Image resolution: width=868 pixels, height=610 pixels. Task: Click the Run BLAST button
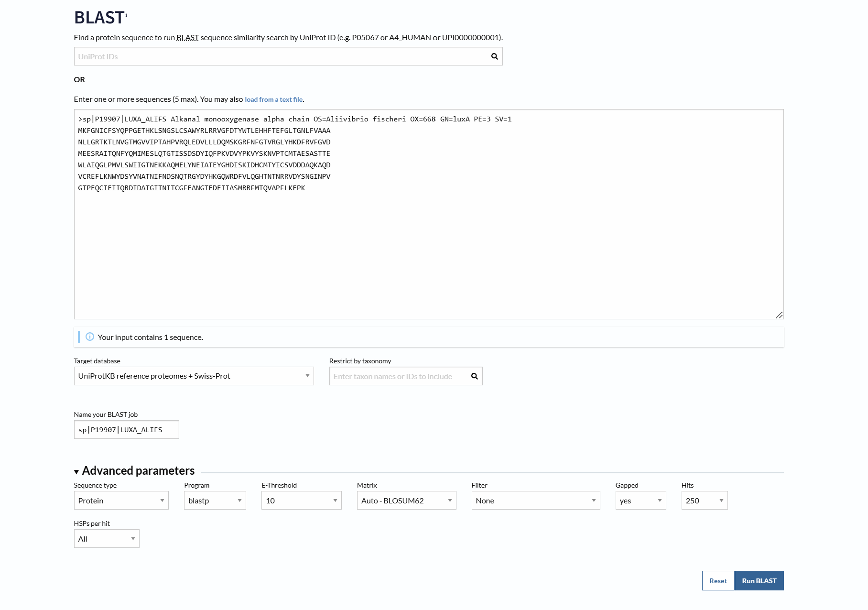point(759,581)
